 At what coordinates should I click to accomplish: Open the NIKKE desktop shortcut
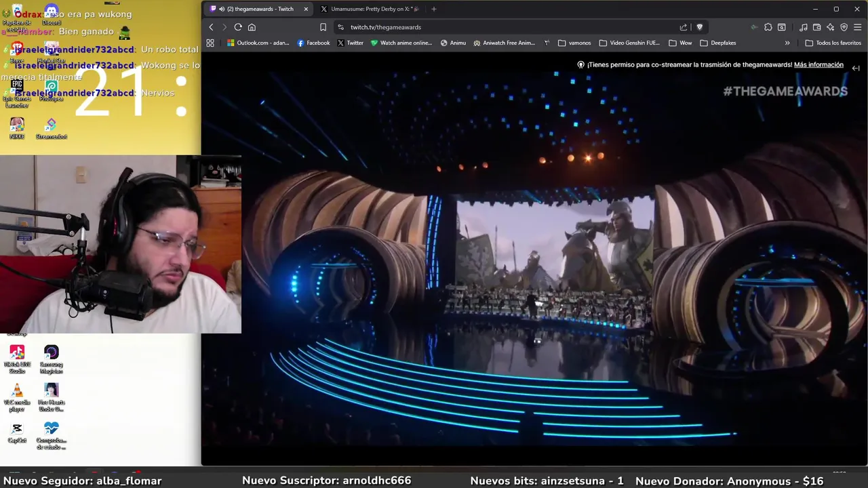click(17, 129)
